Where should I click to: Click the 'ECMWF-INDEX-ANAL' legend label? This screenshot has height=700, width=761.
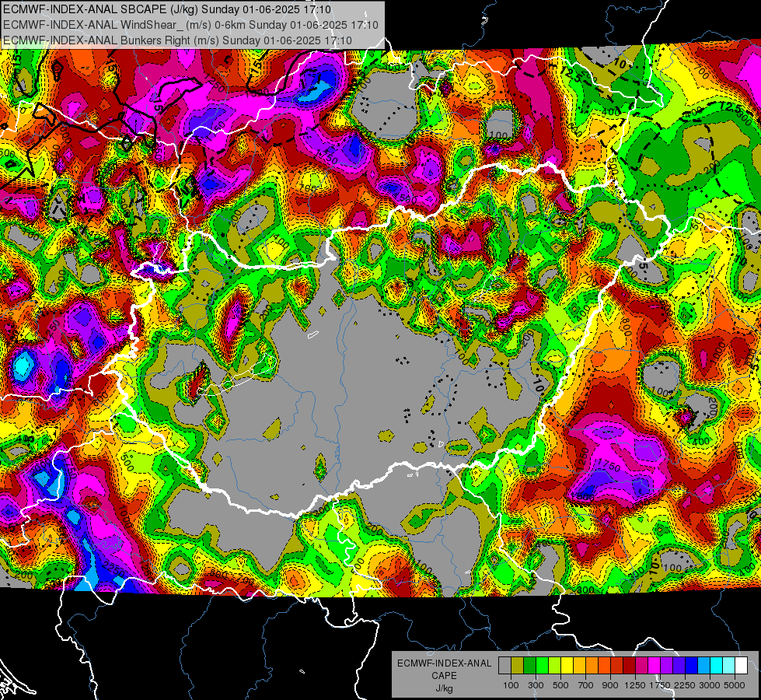tap(444, 663)
